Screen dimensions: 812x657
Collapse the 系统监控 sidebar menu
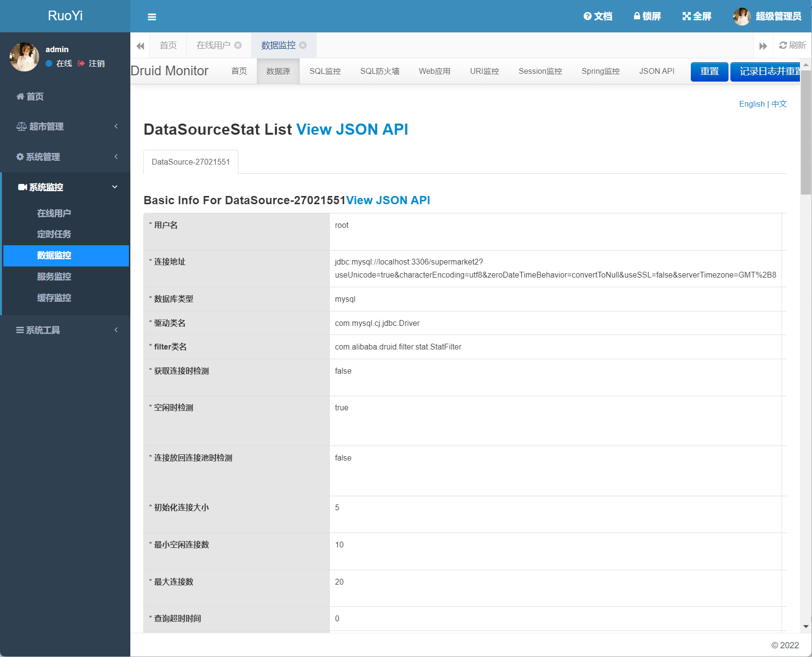[x=65, y=187]
